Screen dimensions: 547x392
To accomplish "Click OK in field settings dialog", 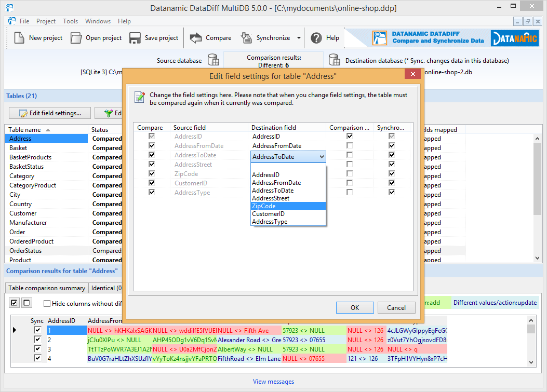I will (355, 307).
